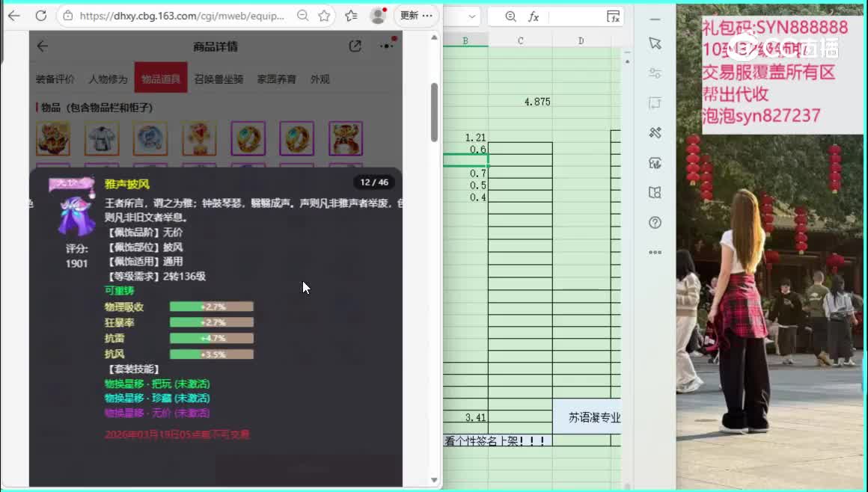Switch to the 人物修为 tab
868x492 pixels.
point(108,79)
